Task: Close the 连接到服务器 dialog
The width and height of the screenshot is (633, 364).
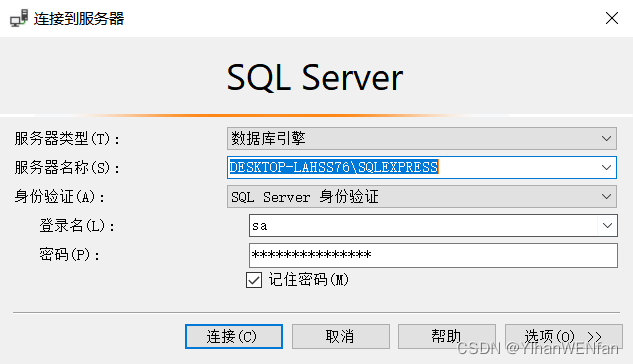Action: [612, 18]
